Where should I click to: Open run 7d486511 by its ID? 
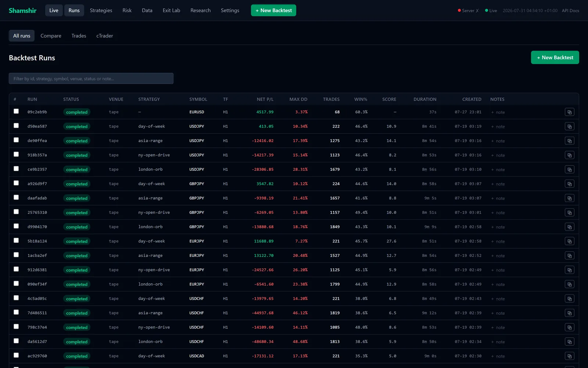click(37, 313)
